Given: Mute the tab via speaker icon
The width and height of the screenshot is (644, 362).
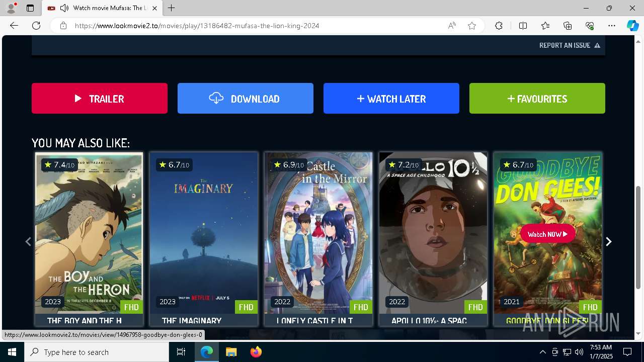Looking at the screenshot, I should 64,8.
